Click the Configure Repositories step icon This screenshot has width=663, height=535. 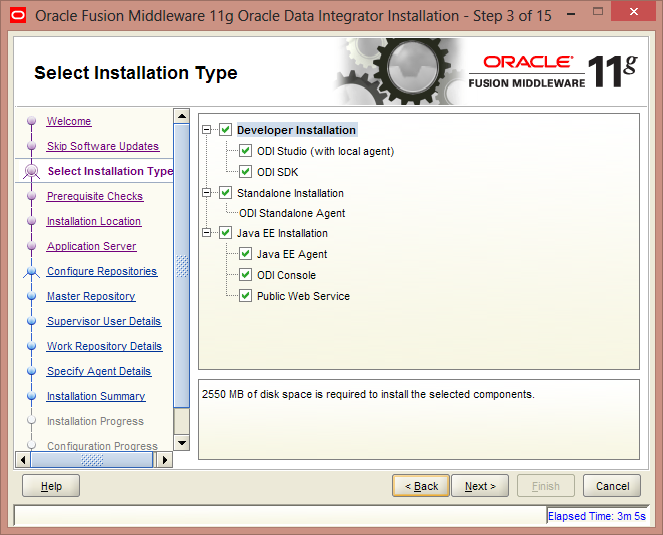[31, 272]
